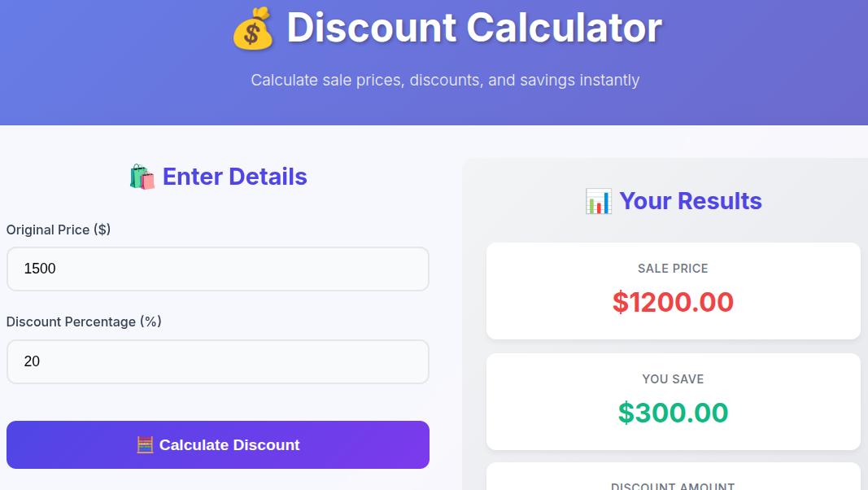Viewport: 868px width, 490px height.
Task: Click the Enter Details heading
Action: [x=234, y=176]
